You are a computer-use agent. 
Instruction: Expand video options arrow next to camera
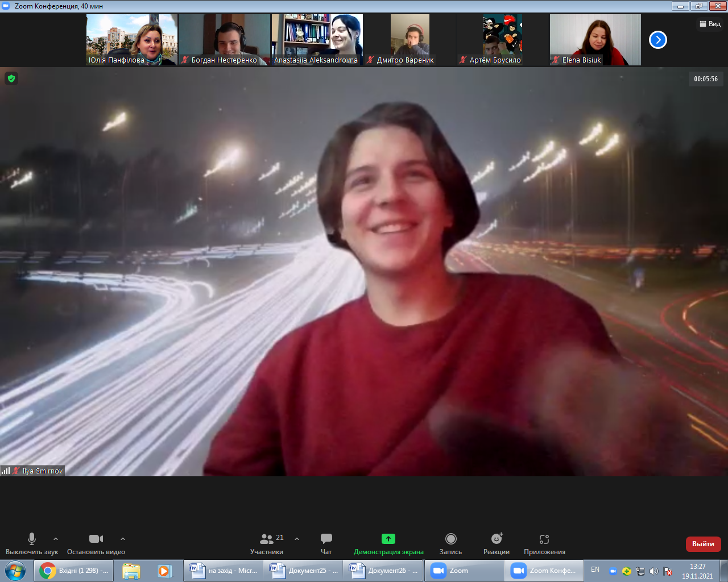click(123, 539)
